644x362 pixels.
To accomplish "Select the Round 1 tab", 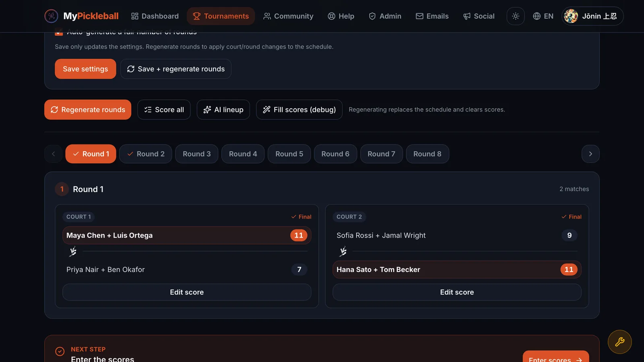I will click(91, 154).
